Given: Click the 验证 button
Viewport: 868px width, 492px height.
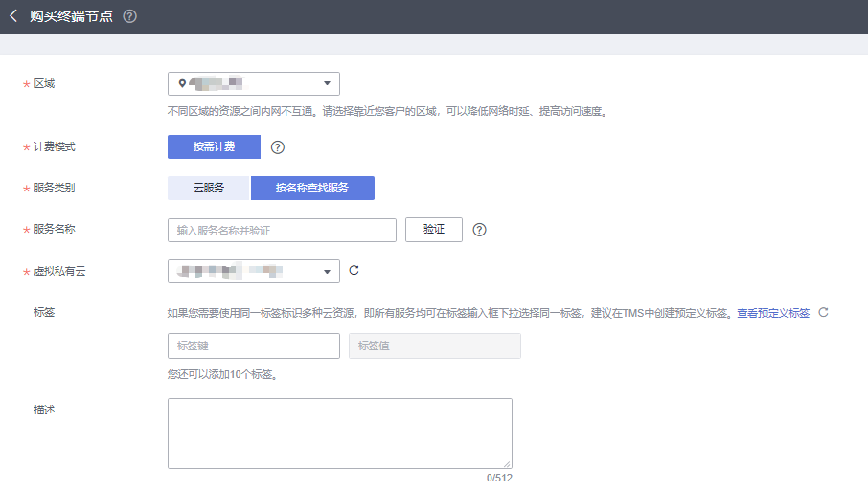Looking at the screenshot, I should coord(433,230).
